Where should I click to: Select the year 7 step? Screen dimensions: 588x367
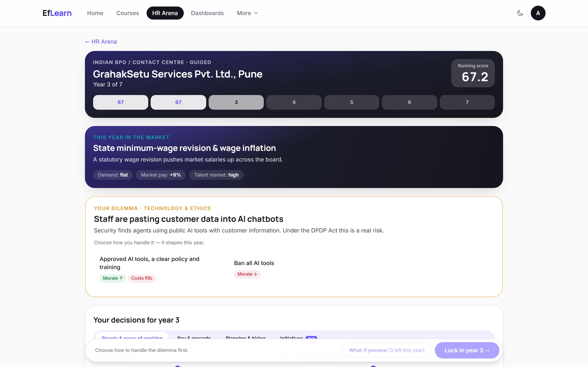pyautogui.click(x=467, y=102)
